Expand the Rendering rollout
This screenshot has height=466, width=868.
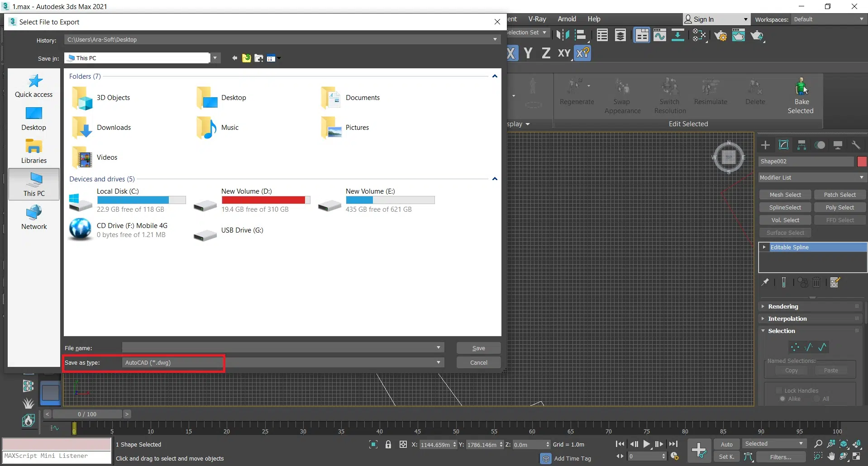coord(783,306)
